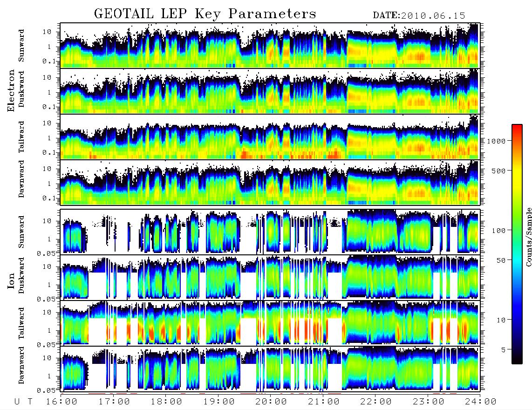This screenshot has width=532, height=410.
Task: Select the DATE:2010.06.15 label
Action: 419,16
